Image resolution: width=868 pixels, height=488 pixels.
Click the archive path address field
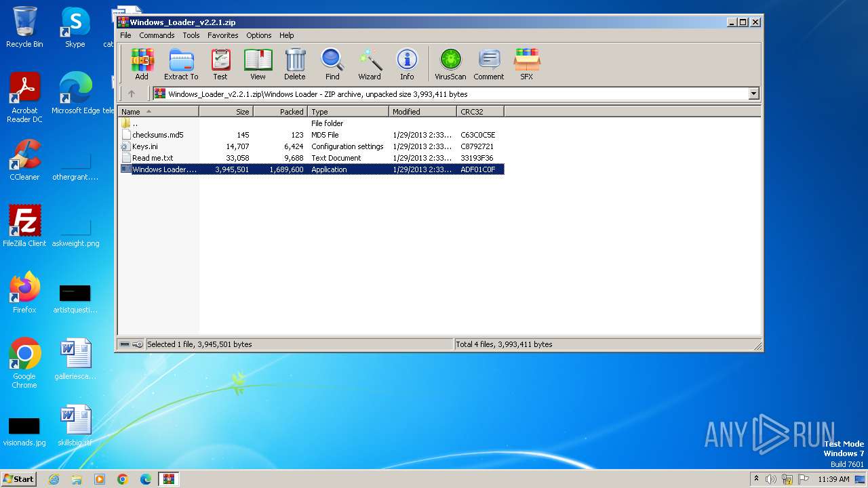450,94
